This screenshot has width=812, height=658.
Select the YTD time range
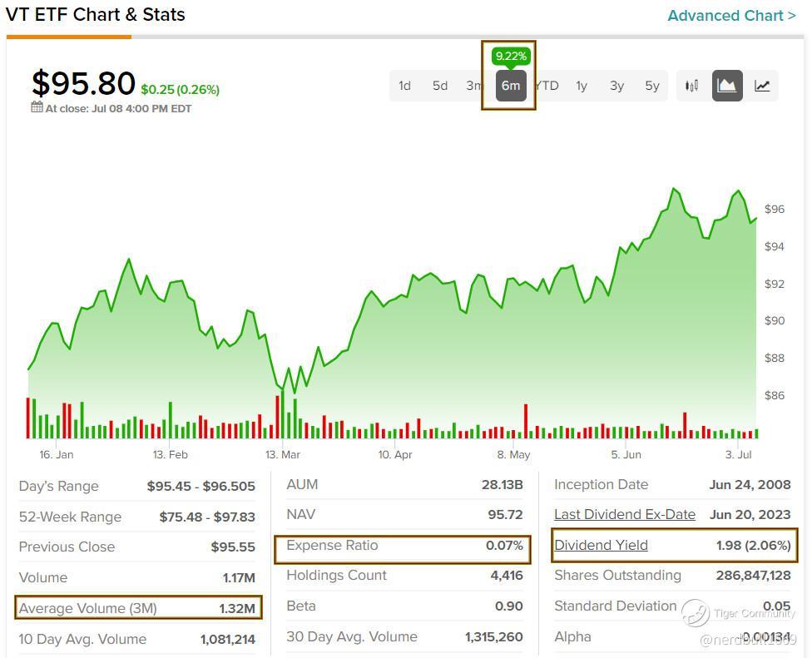[547, 86]
